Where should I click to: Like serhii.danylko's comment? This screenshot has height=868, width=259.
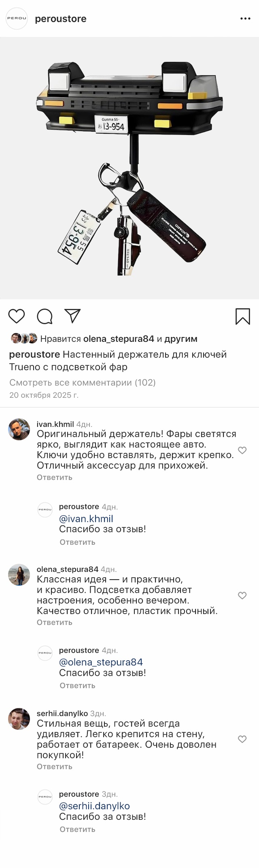point(242,739)
